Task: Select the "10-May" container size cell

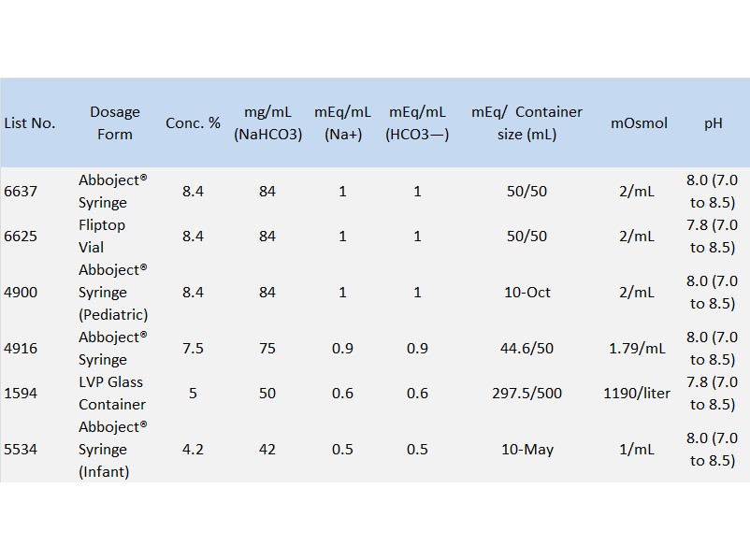Action: click(526, 449)
